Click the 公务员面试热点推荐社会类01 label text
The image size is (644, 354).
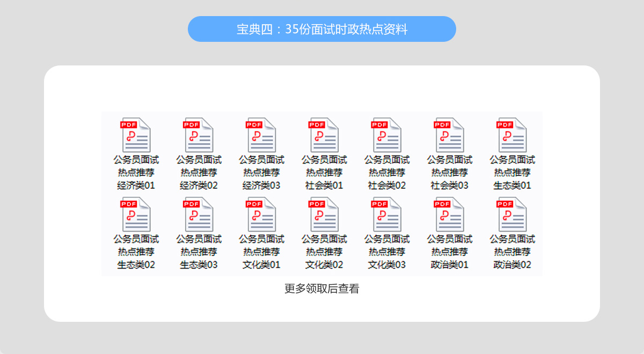[324, 173]
